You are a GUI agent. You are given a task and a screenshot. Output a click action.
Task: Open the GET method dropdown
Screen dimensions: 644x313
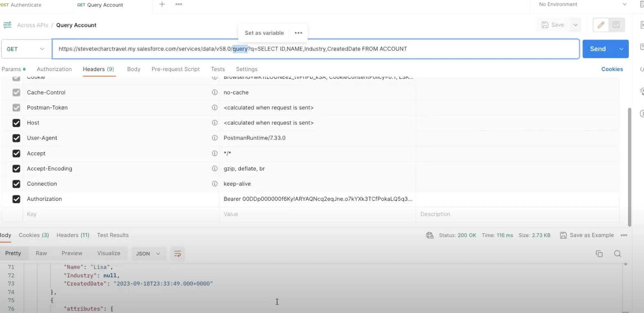pos(26,49)
